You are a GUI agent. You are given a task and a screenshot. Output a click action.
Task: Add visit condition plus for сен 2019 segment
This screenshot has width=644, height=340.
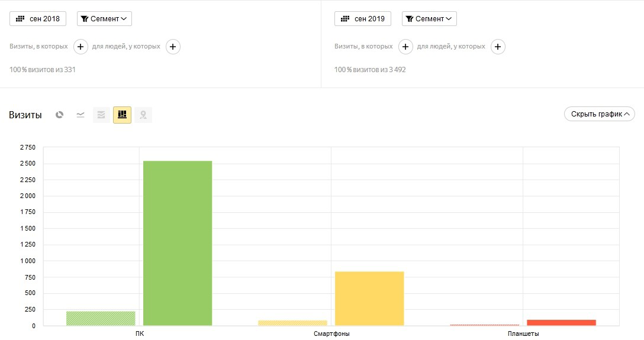(405, 47)
